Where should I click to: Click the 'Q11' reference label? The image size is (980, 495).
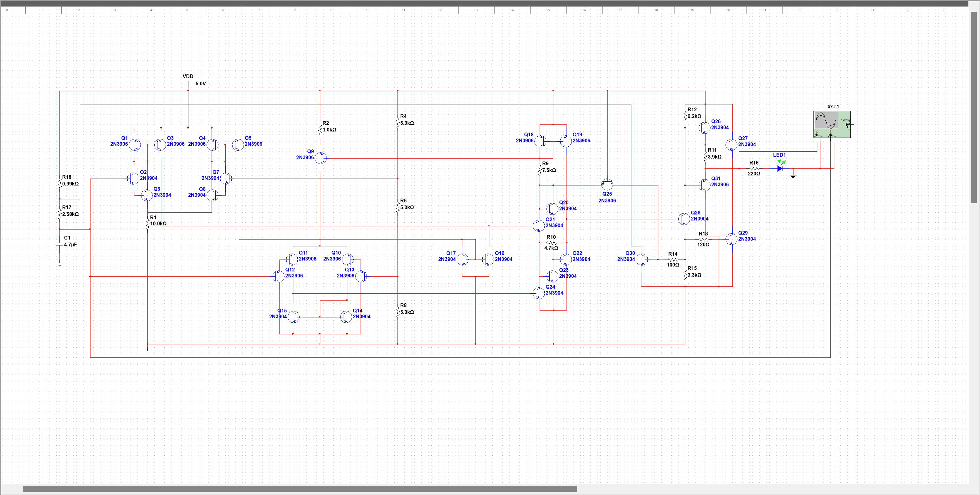[303, 253]
